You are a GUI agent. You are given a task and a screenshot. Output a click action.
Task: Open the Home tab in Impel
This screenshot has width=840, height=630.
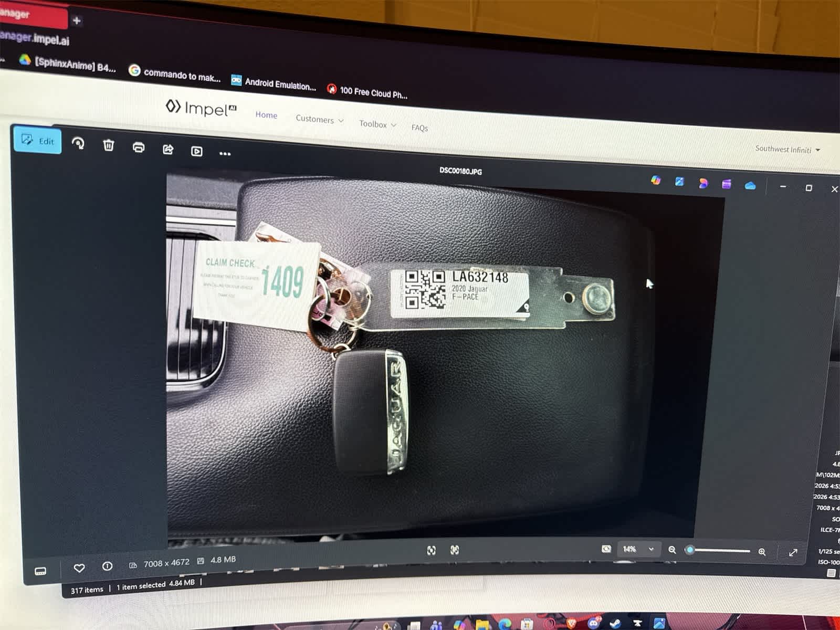(x=266, y=115)
